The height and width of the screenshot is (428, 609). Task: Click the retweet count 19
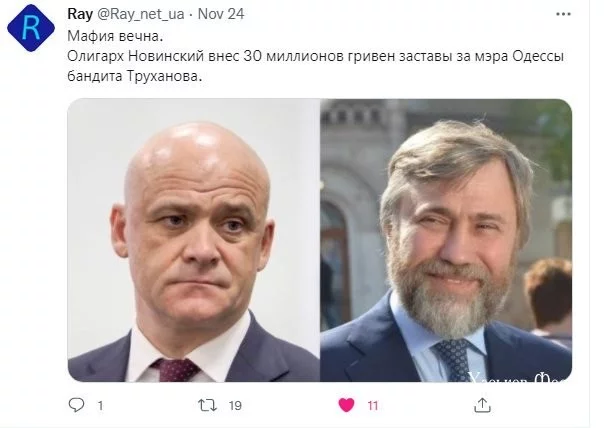[x=235, y=406]
